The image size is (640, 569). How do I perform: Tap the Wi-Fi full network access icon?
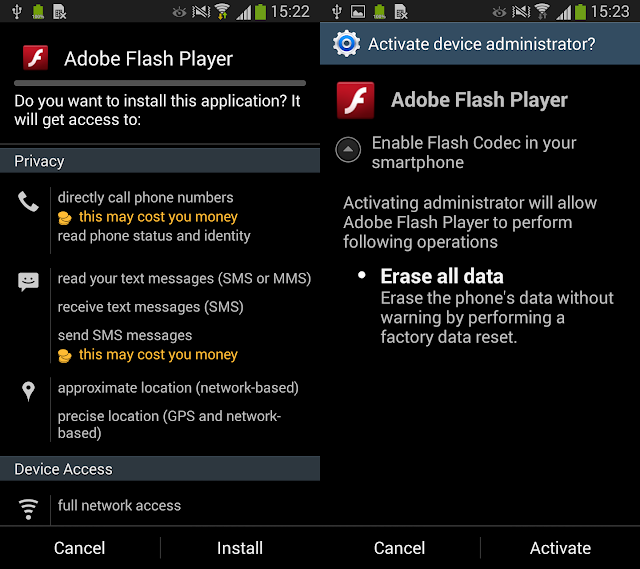click(28, 509)
